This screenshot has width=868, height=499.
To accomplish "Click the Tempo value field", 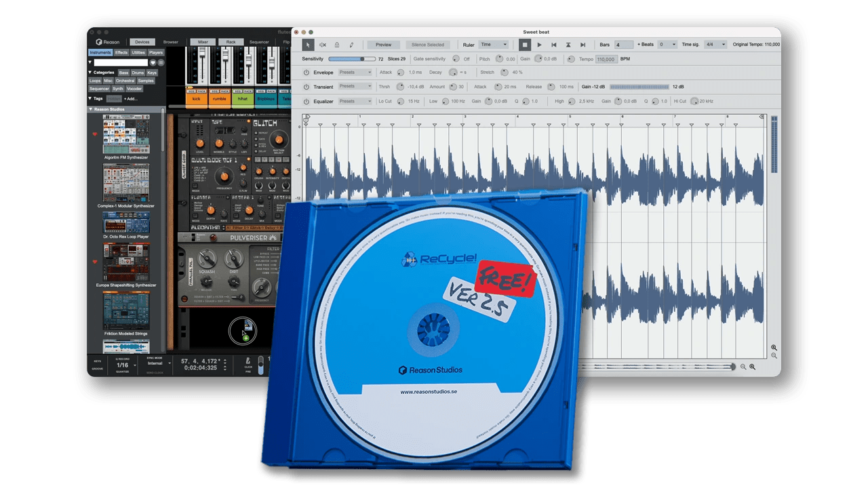I will 606,60.
